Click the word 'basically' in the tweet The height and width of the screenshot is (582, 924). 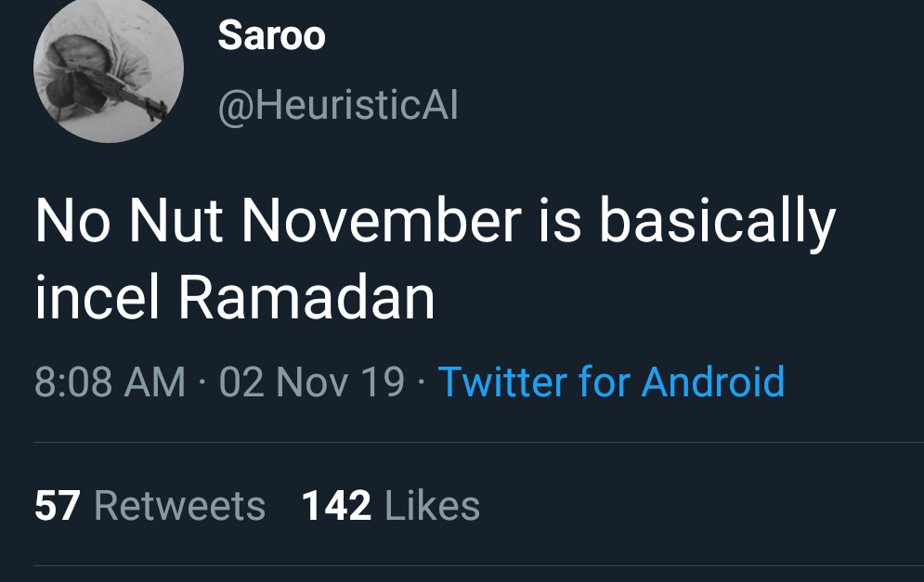[717, 222]
